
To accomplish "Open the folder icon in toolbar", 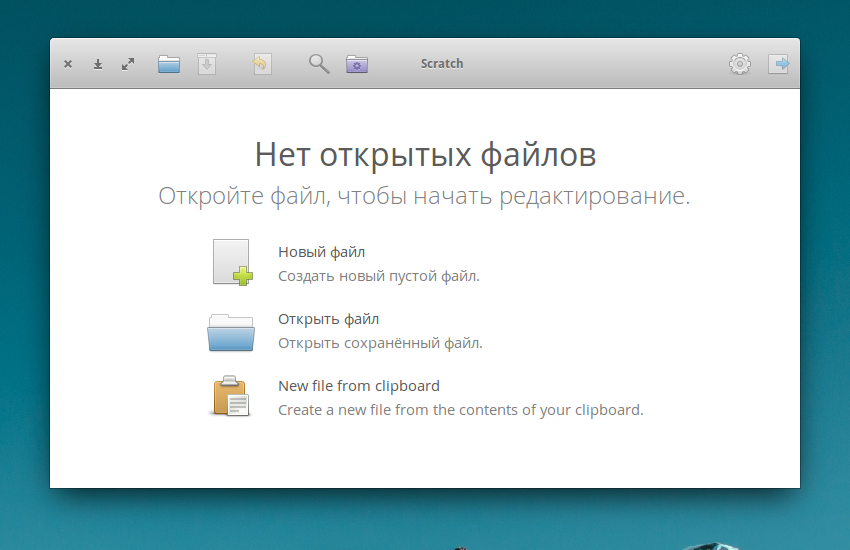I will point(169,64).
